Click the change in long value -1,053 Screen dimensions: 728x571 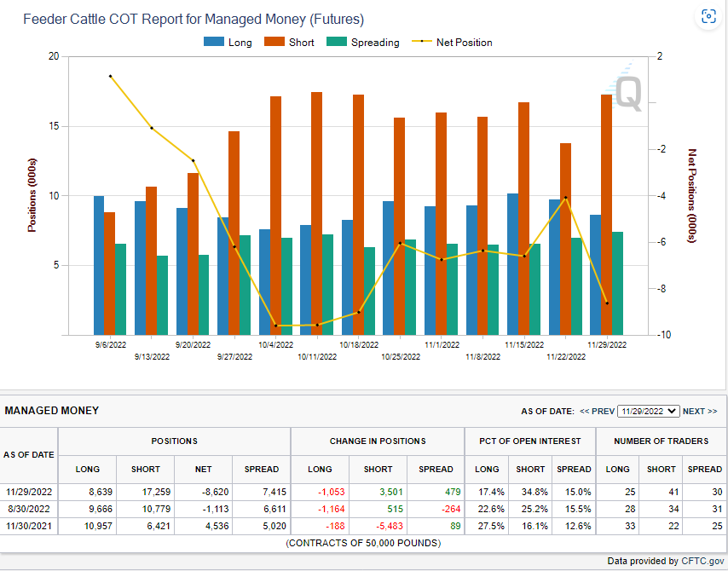[332, 492]
